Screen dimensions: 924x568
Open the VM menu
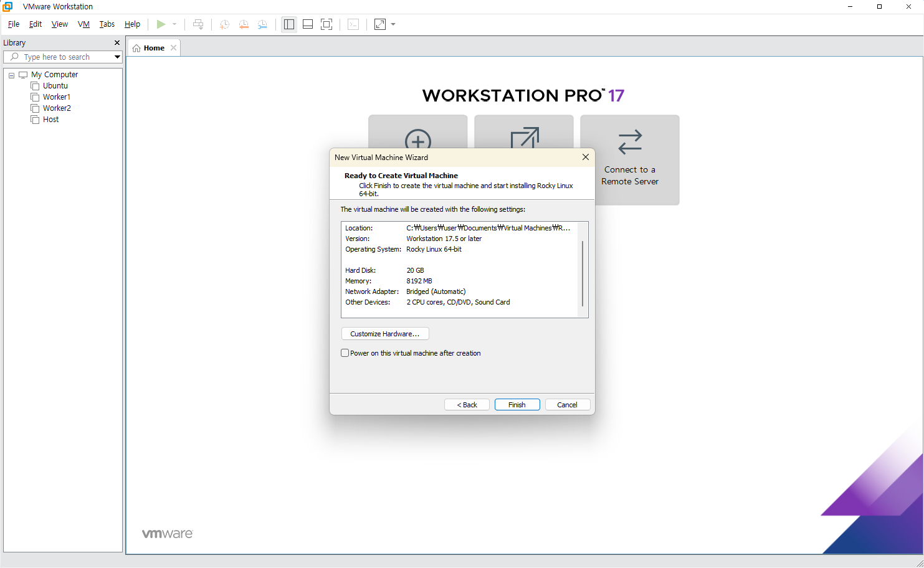click(83, 24)
